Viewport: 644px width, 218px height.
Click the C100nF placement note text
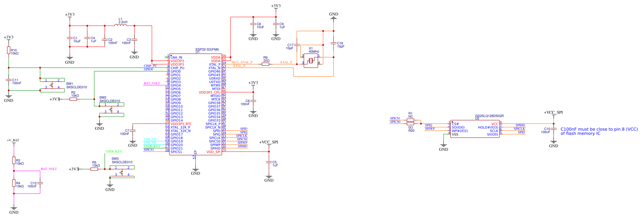[x=599, y=131]
